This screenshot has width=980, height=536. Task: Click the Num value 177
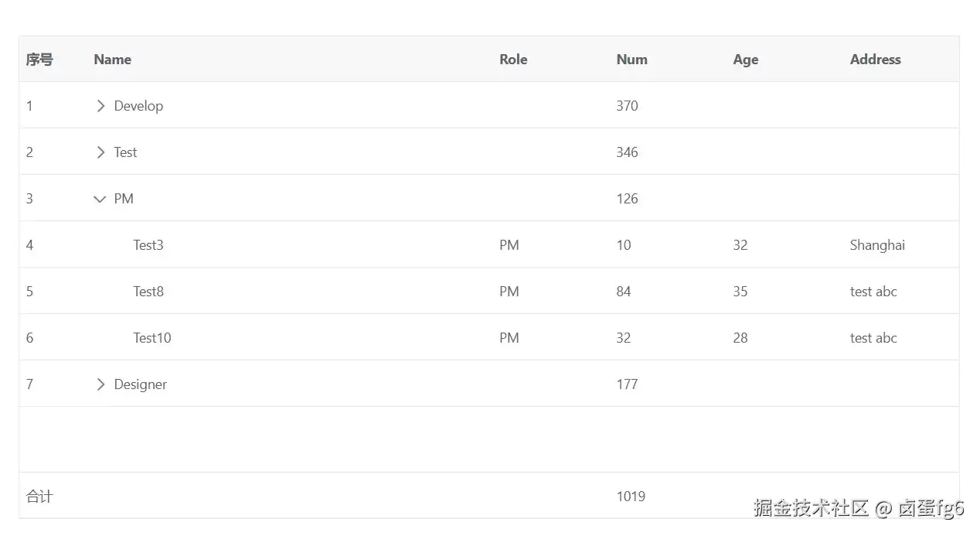(x=627, y=384)
